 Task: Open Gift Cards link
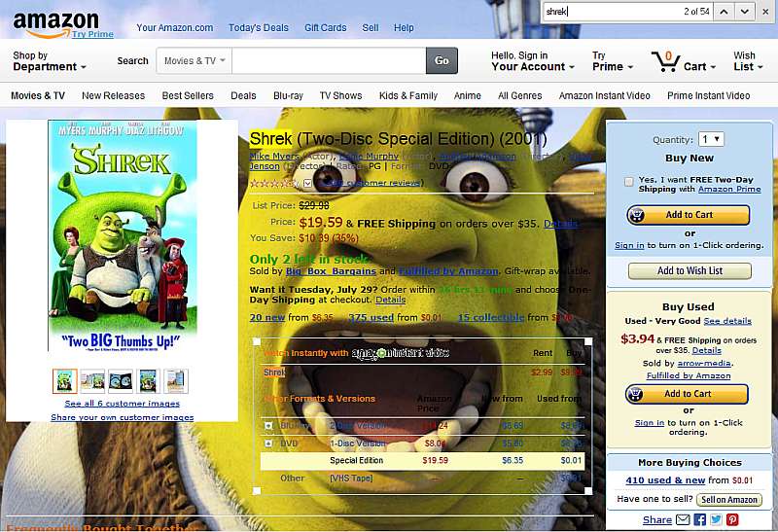pos(326,28)
